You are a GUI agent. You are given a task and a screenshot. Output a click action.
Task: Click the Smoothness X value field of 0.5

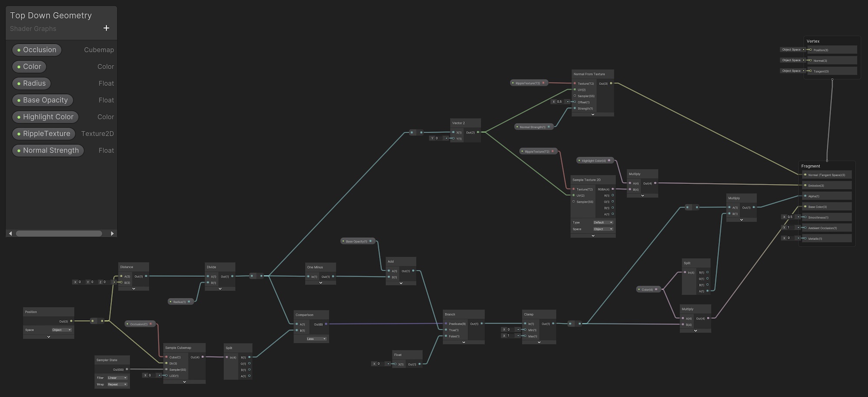(790, 217)
